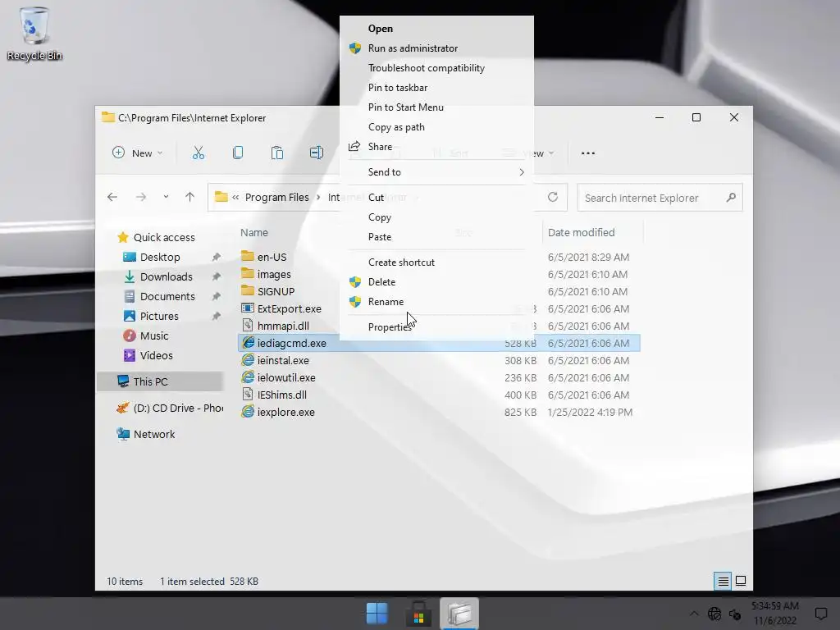Choose Delete in context menu
Screen dimensions: 840x630
pyautogui.click(x=436, y=282)
